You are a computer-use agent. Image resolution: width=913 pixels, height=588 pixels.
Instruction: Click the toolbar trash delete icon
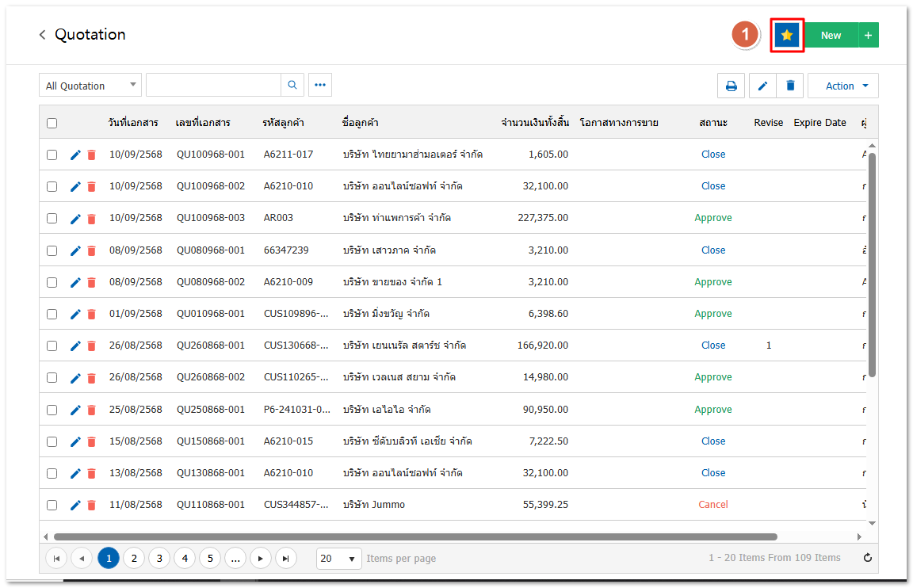(x=790, y=86)
